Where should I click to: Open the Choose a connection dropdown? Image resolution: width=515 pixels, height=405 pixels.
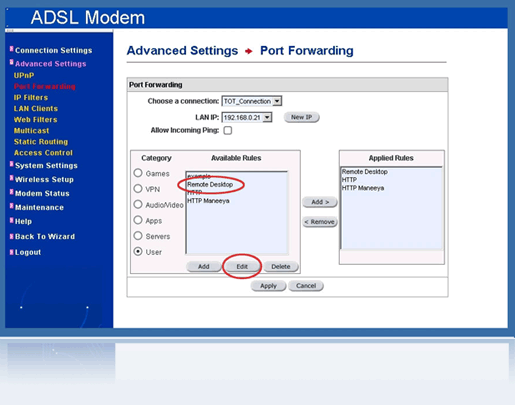tap(252, 101)
